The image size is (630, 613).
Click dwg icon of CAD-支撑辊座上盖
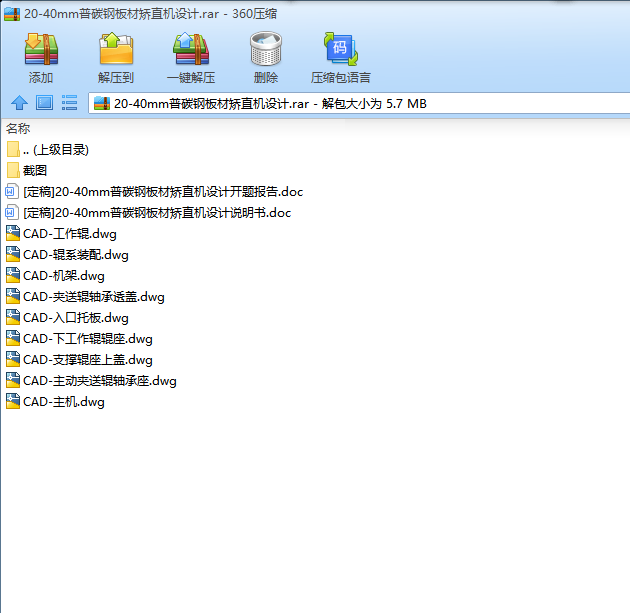[x=12, y=359]
